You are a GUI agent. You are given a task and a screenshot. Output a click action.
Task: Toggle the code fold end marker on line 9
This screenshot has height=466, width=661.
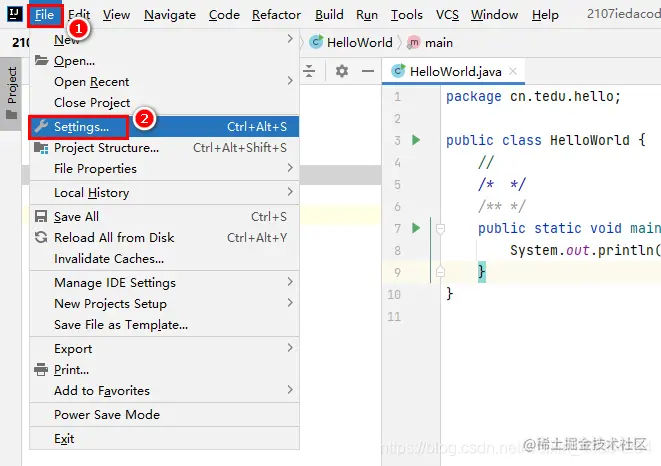(441, 272)
